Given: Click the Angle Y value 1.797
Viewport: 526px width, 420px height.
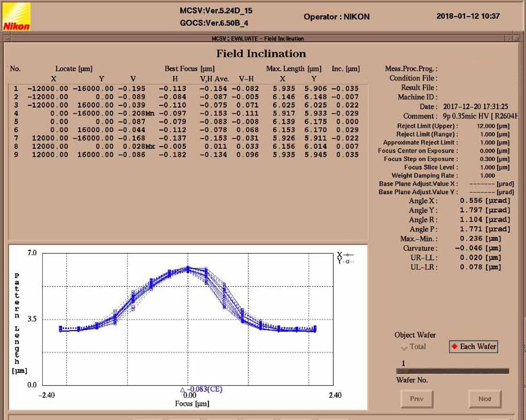Looking at the screenshot, I should [x=471, y=210].
